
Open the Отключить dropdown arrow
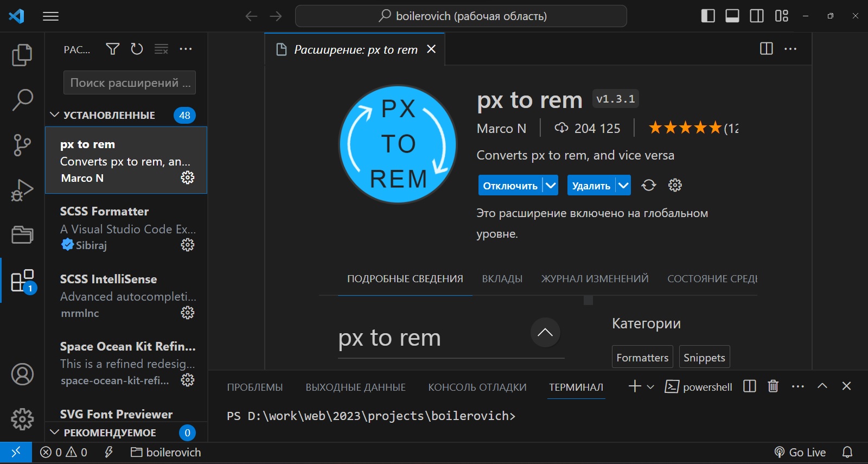click(551, 186)
